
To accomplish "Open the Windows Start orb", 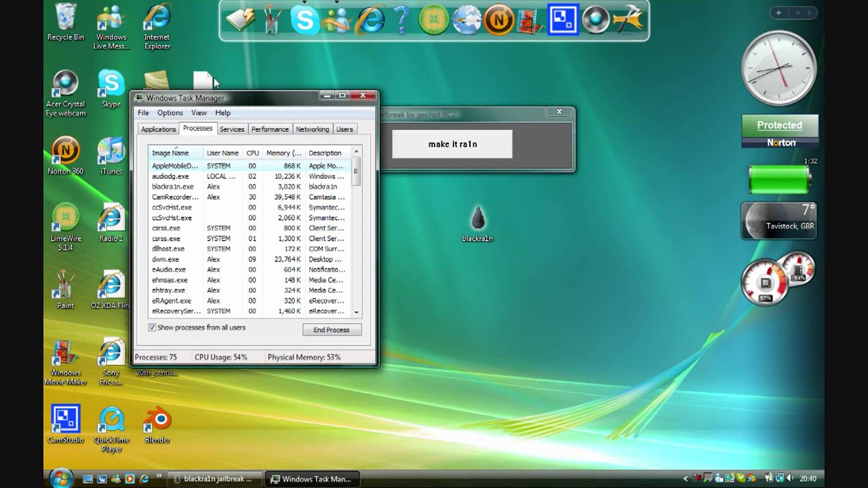I will tap(62, 477).
